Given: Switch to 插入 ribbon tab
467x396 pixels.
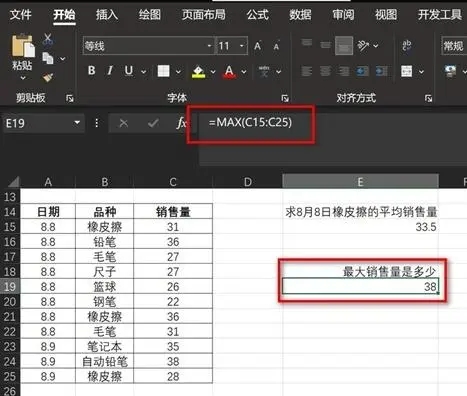Looking at the screenshot, I should click(x=107, y=15).
